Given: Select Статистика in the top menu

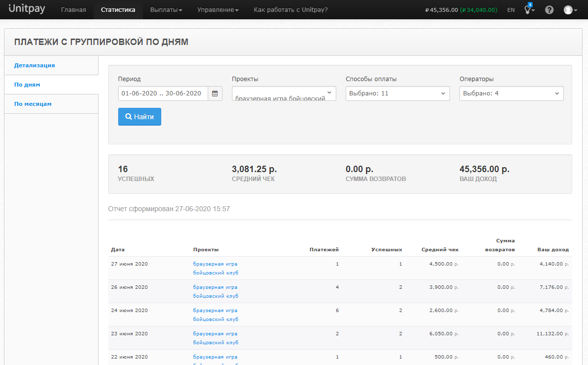Looking at the screenshot, I should pos(118,10).
